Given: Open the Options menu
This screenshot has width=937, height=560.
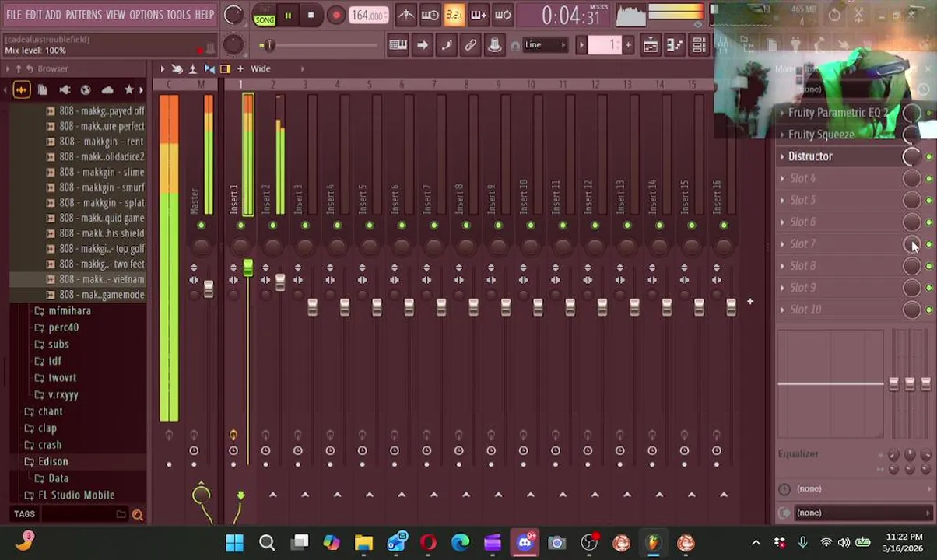Looking at the screenshot, I should 146,15.
